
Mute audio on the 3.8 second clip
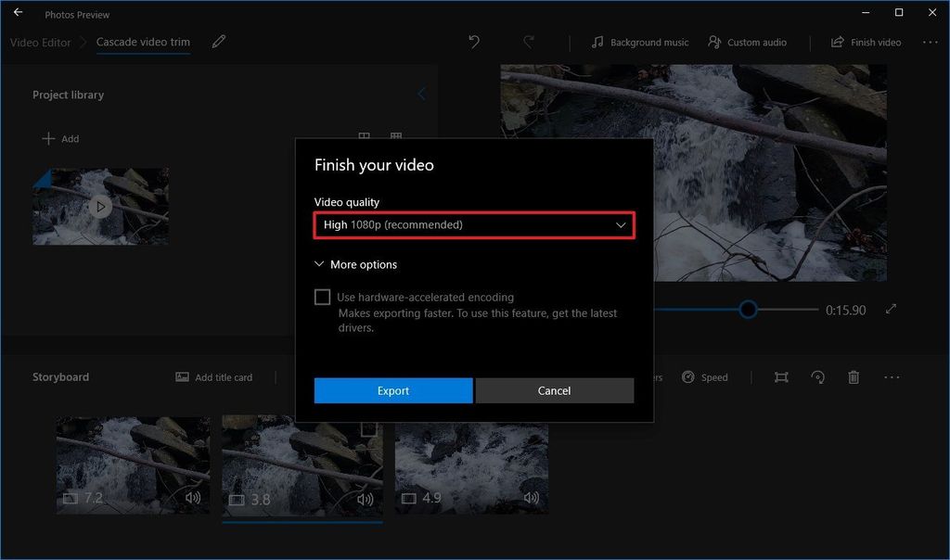point(364,498)
